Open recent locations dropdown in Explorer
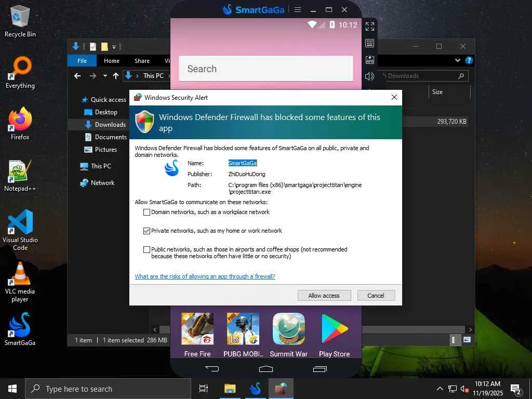Viewport: 532px width, 399px height. (105, 76)
